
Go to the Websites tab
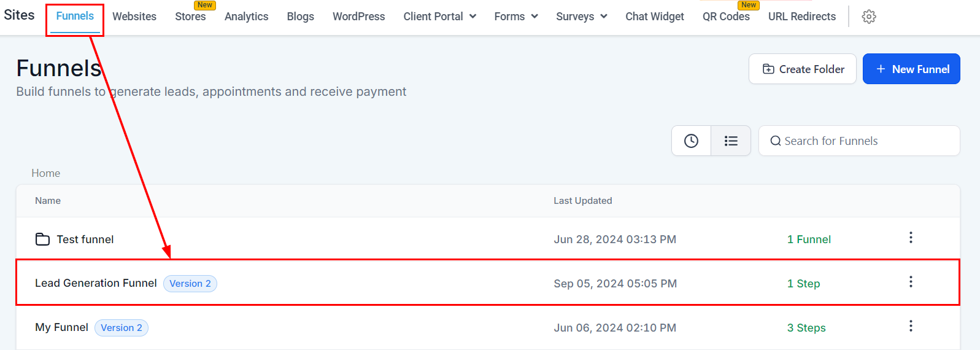[x=134, y=17]
